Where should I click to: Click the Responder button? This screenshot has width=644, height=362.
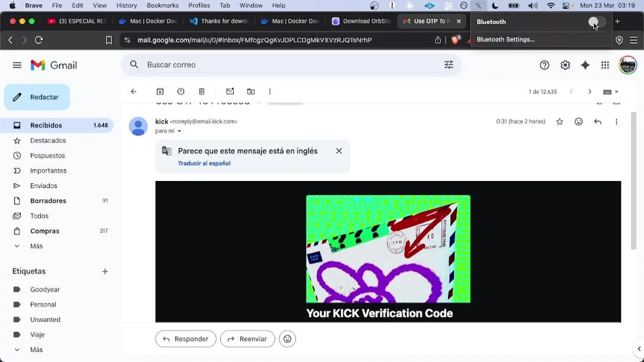click(x=186, y=339)
